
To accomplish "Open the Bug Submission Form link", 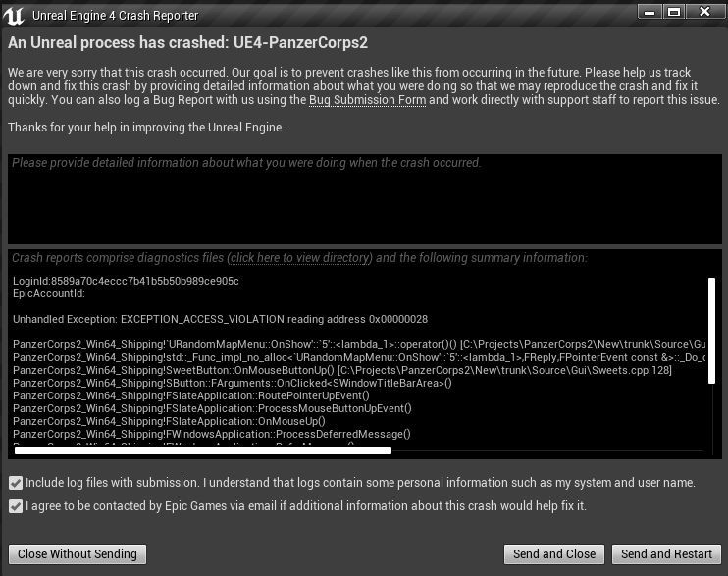I will click(367, 100).
